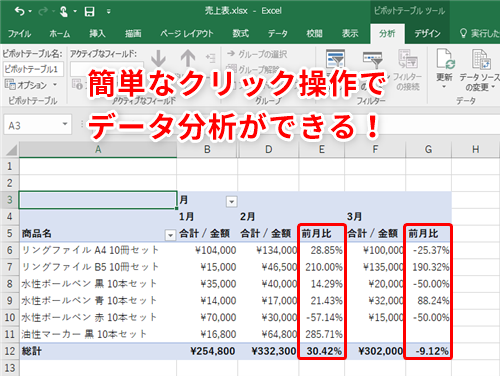Select row 1 header
Screen dimensions: 500x376
click(10, 166)
